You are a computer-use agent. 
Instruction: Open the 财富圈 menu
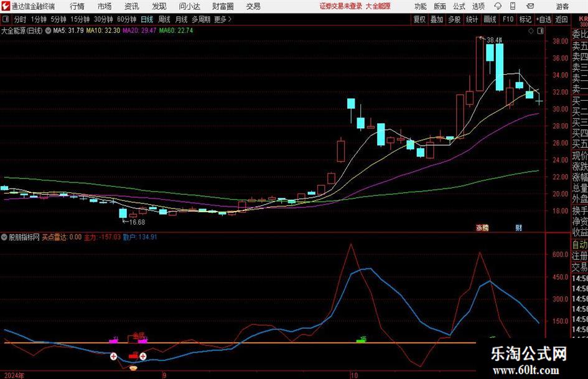(x=223, y=6)
